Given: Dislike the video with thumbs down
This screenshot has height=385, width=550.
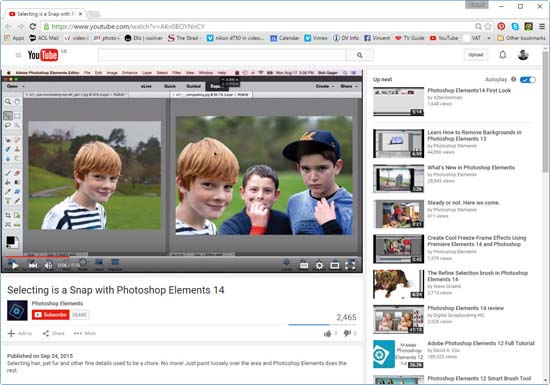Looking at the screenshot, I should click(x=347, y=333).
